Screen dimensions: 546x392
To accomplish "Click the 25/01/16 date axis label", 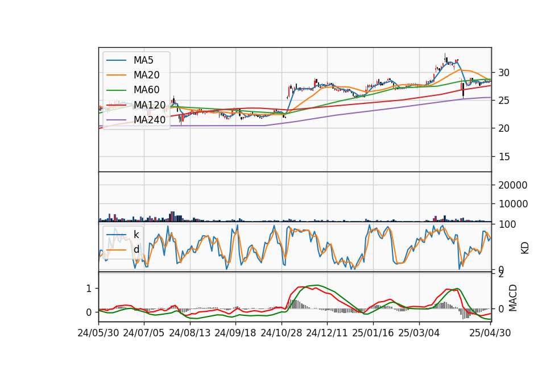I will coord(373,333).
